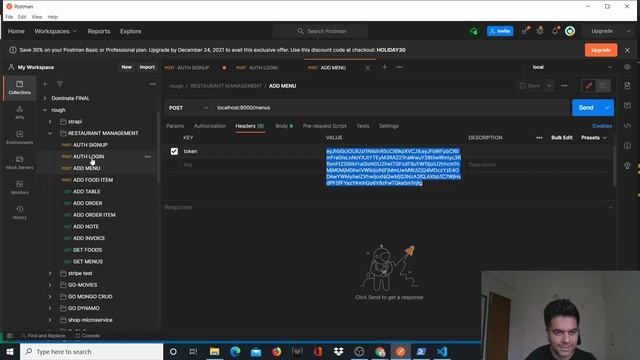Viewport: 640px width, 360px height.
Task: Click the edit pencil icon near Save
Action: 589,86
